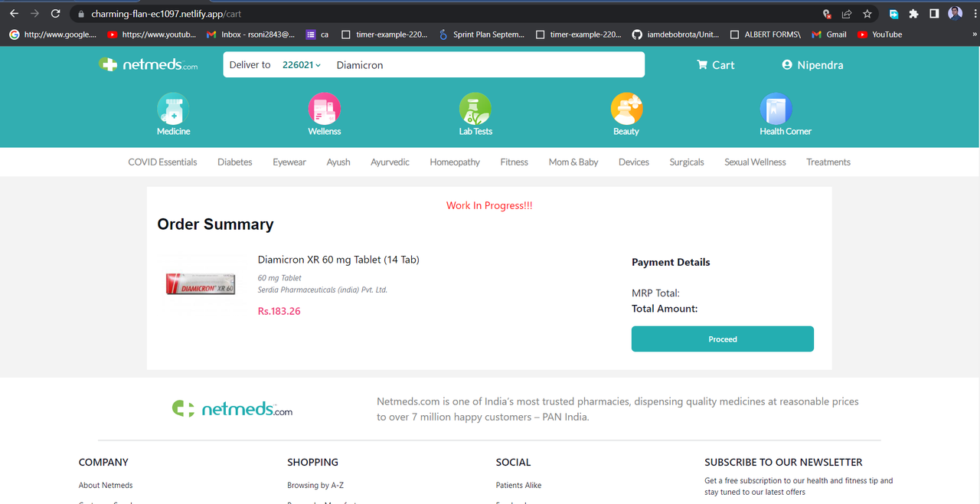
Task: Click the Diamicron XR 60 product image
Action: [201, 283]
